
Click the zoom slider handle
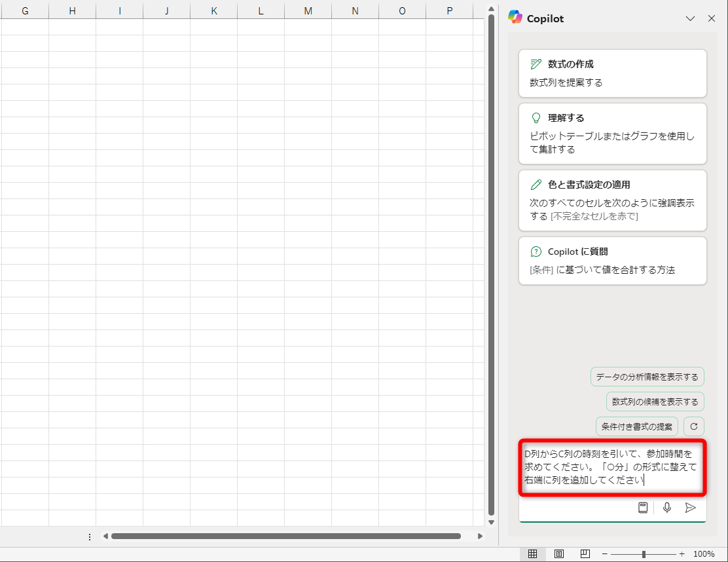[x=644, y=554]
